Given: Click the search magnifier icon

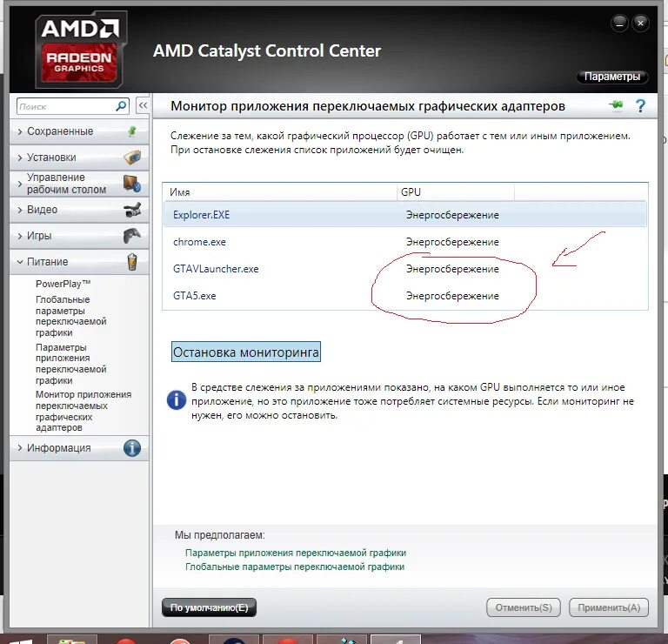Looking at the screenshot, I should pyautogui.click(x=121, y=105).
